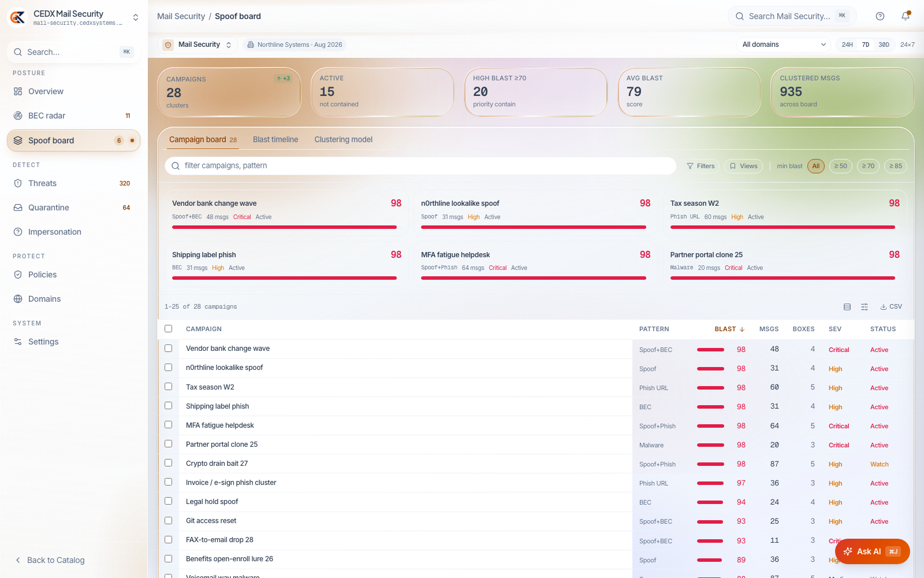Viewport: 924px width, 578px height.
Task: Download campaigns as CSV
Action: click(x=891, y=307)
